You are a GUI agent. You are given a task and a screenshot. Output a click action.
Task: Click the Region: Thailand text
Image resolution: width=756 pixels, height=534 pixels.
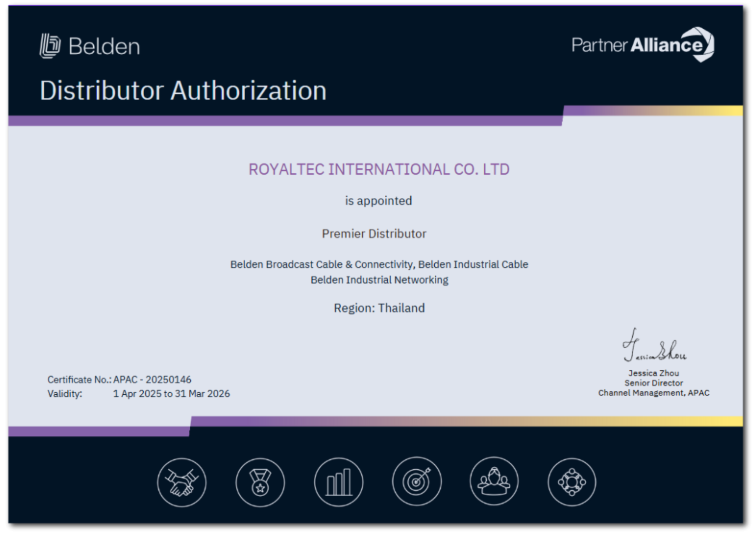pos(379,308)
